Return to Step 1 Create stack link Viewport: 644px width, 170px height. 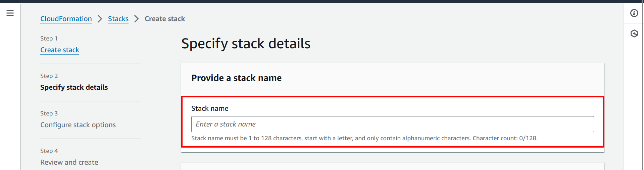[60, 50]
